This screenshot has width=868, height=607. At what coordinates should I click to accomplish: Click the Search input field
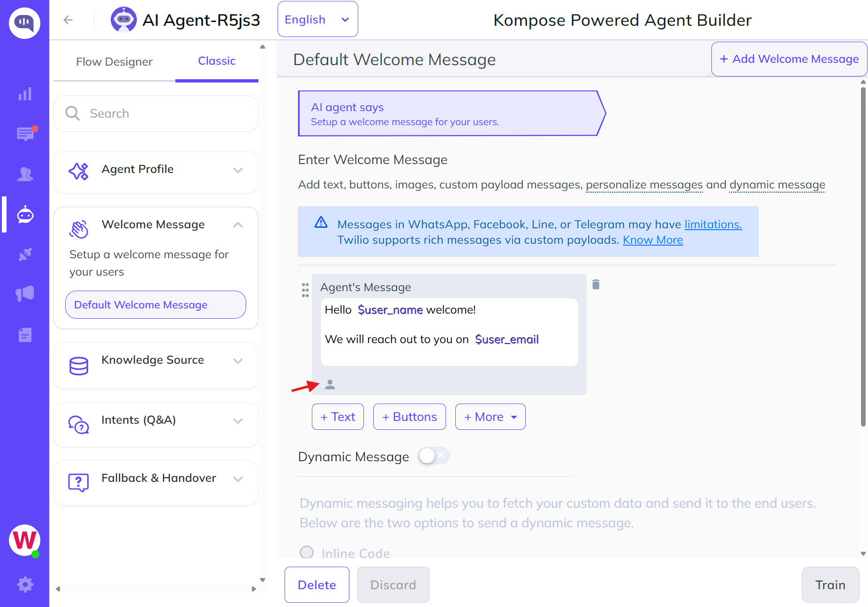tap(156, 113)
